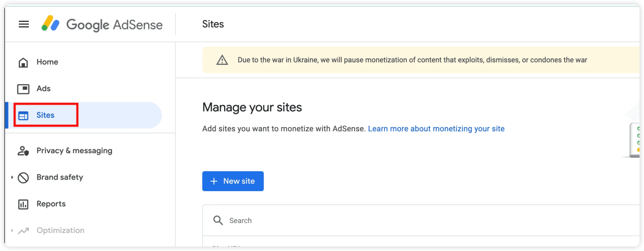Click the Optimization trend arrow icon
Screen dimensions: 644x251
pyautogui.click(x=23, y=231)
